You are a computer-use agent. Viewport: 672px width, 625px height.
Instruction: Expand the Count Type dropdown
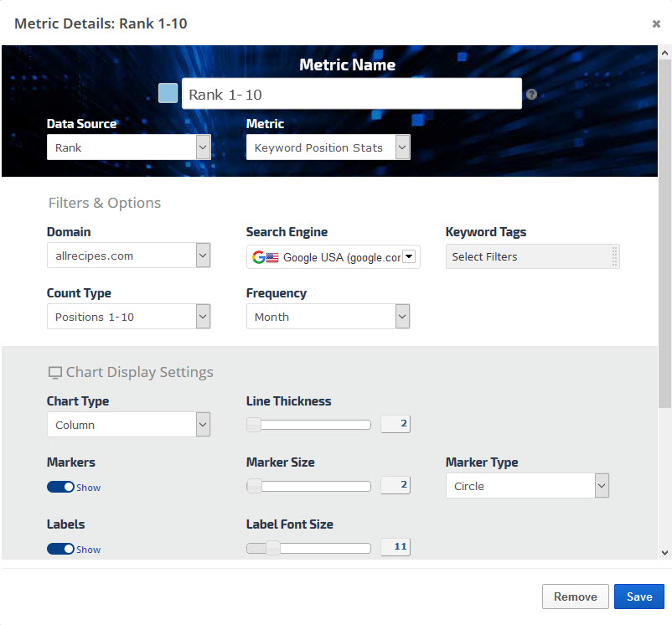coord(128,317)
